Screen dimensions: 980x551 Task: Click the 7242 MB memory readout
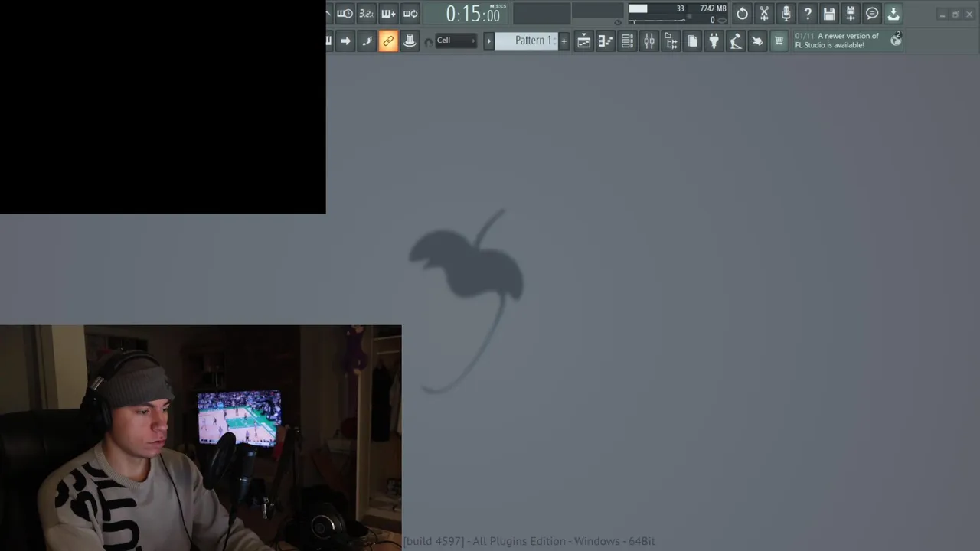[713, 9]
